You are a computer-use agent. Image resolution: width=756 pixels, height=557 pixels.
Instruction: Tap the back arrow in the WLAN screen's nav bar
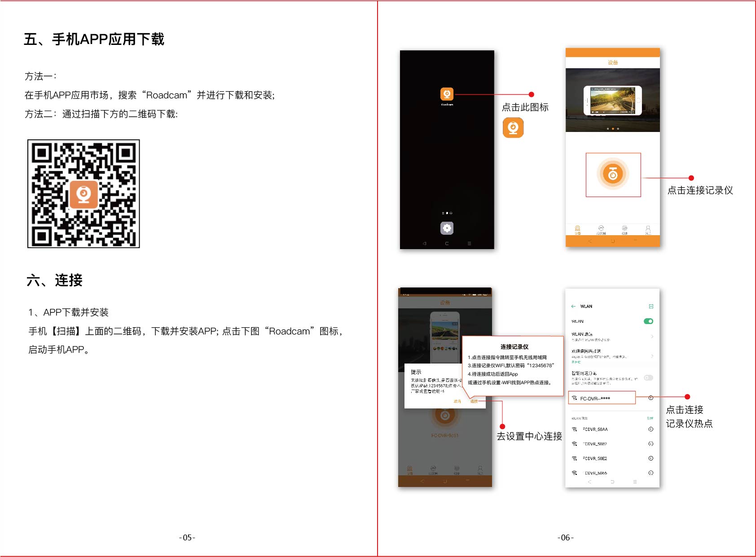[x=589, y=482]
